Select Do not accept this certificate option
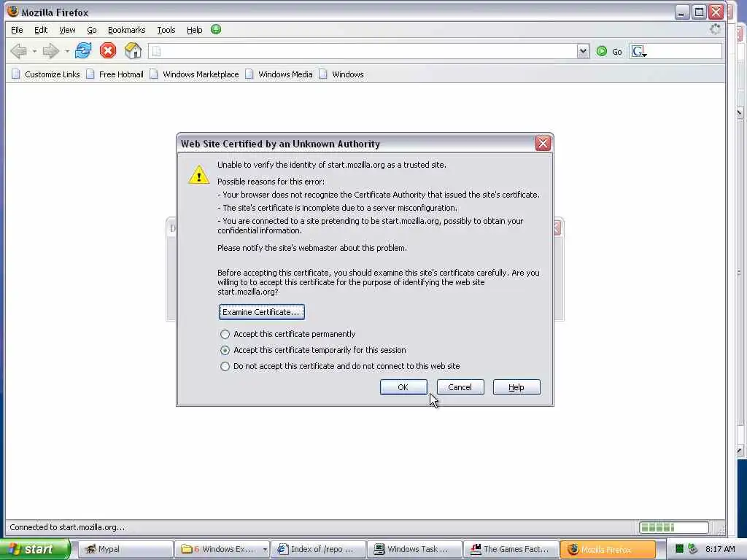This screenshot has width=747, height=560. pyautogui.click(x=225, y=367)
